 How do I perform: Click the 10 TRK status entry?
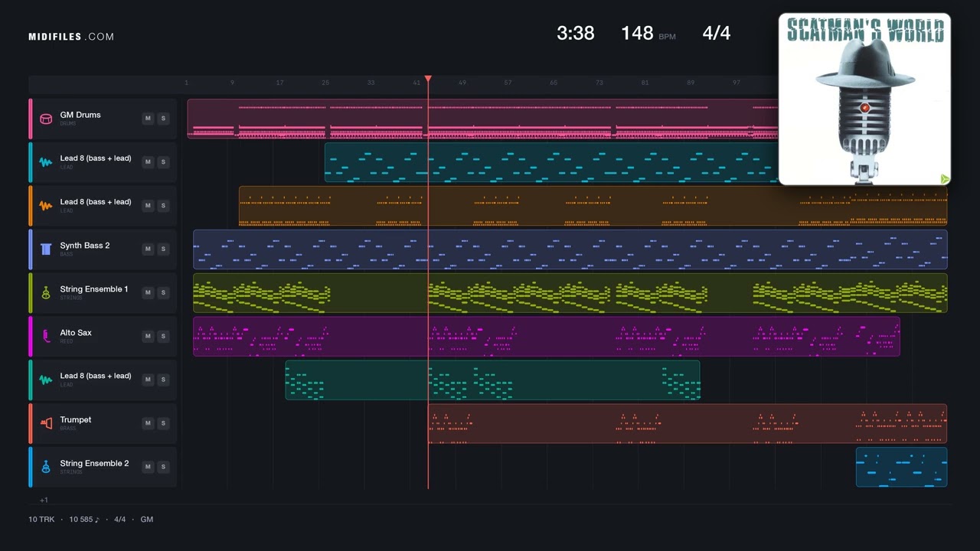(42, 519)
